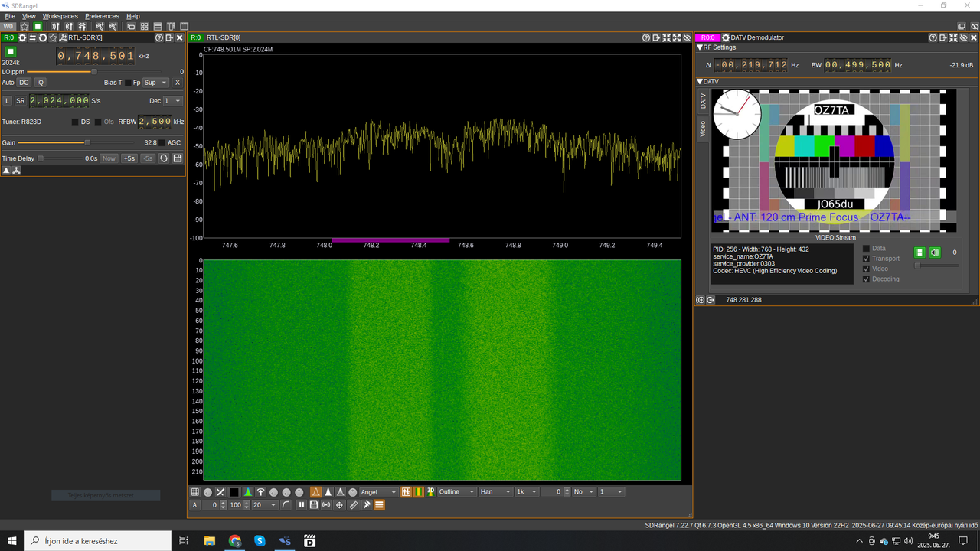Select the DATV vertical tab
This screenshot has height=551, width=980.
[703, 101]
